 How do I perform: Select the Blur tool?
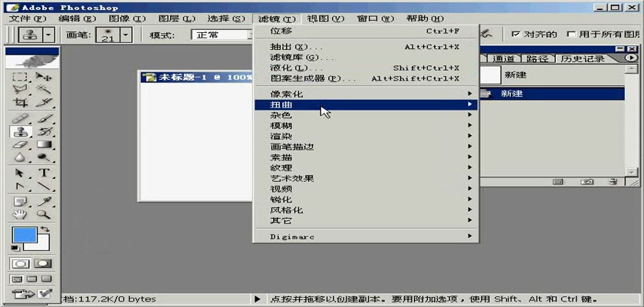click(x=19, y=157)
